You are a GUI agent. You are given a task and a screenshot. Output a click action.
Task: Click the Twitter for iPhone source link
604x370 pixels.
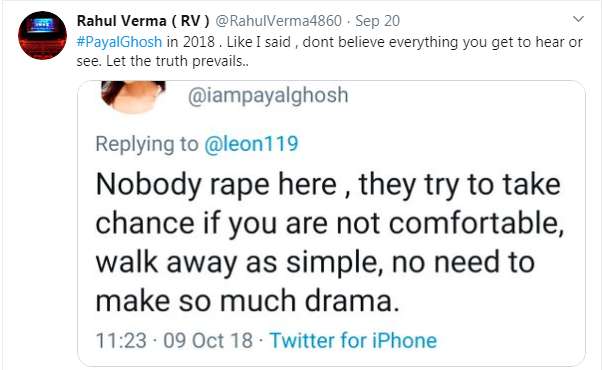[353, 341]
